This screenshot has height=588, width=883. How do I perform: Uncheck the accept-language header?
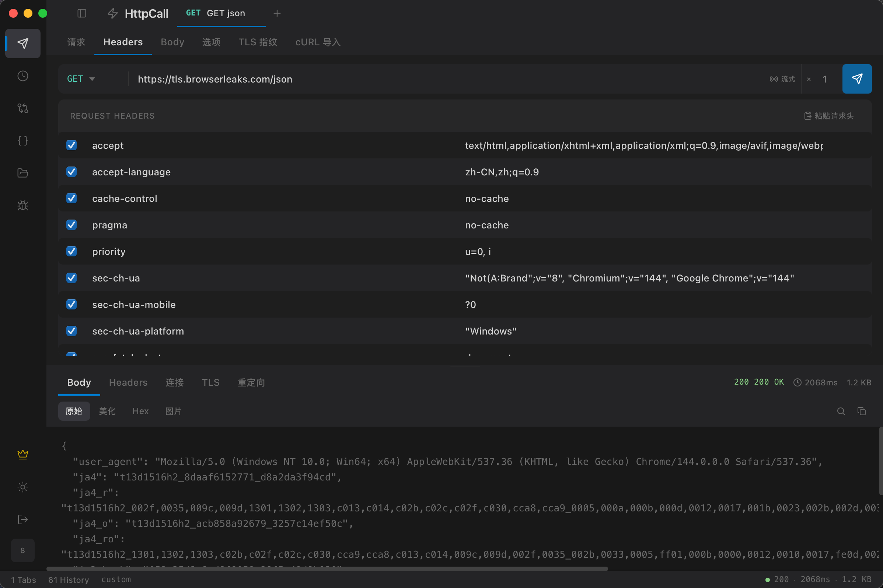pos(71,172)
